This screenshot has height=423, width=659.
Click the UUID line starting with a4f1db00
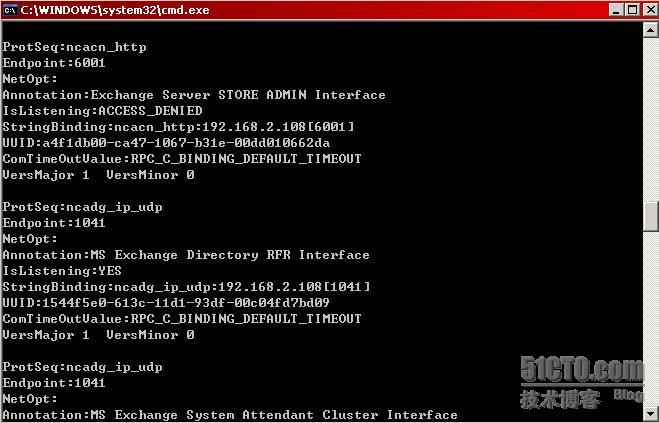click(166, 143)
